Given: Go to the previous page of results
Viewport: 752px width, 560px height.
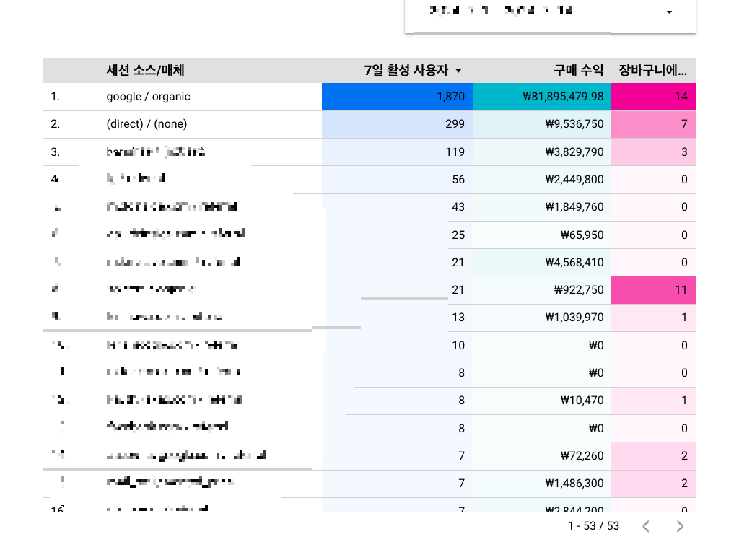Looking at the screenshot, I should pos(645,526).
